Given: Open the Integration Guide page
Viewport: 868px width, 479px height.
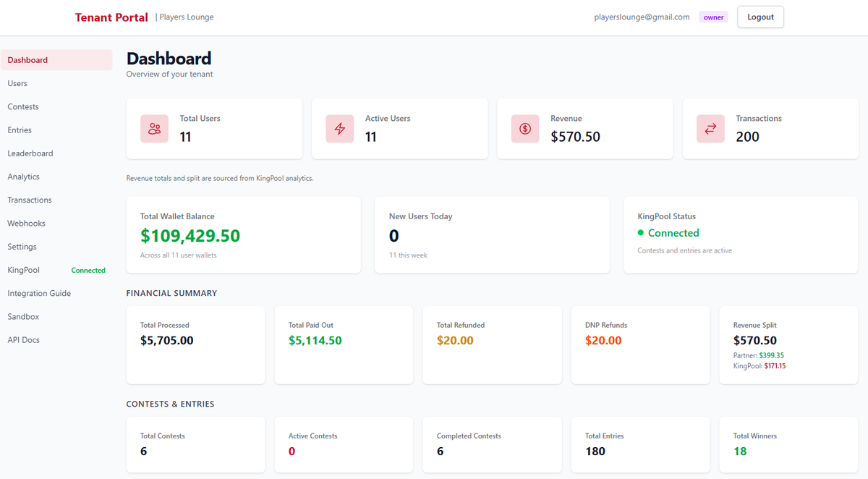Looking at the screenshot, I should [56, 293].
